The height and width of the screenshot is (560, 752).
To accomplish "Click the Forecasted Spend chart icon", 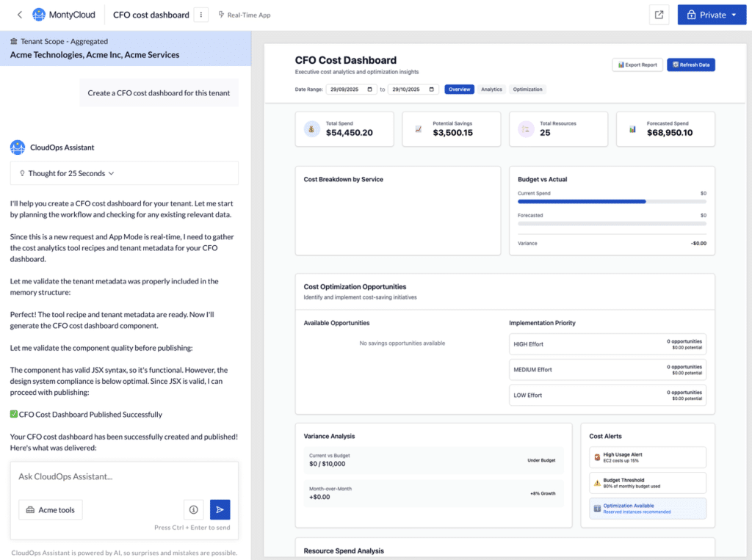I will pyautogui.click(x=632, y=129).
